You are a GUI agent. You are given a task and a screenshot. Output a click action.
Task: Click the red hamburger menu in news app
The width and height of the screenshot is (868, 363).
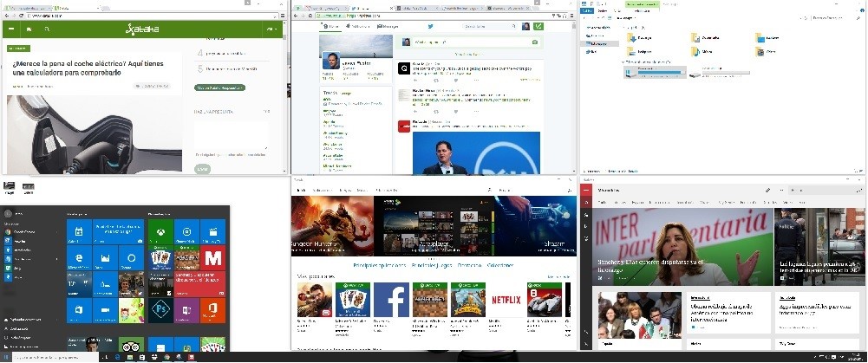click(586, 190)
